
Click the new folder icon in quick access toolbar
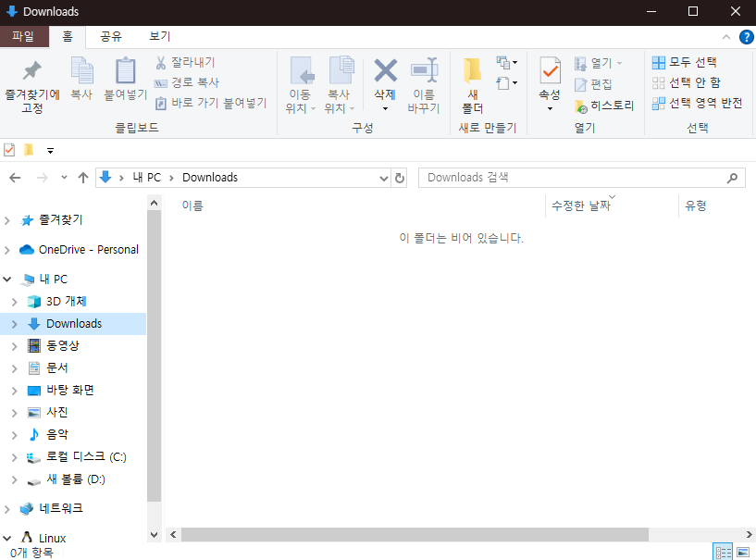click(29, 150)
